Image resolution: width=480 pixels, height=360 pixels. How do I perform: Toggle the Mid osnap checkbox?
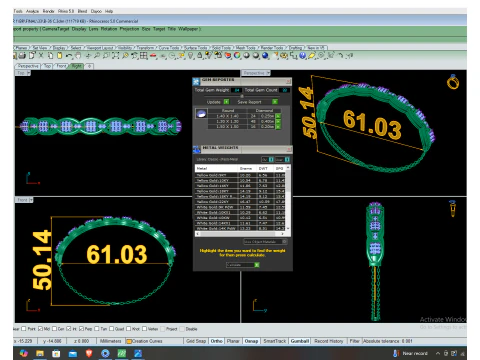[x=40, y=329]
